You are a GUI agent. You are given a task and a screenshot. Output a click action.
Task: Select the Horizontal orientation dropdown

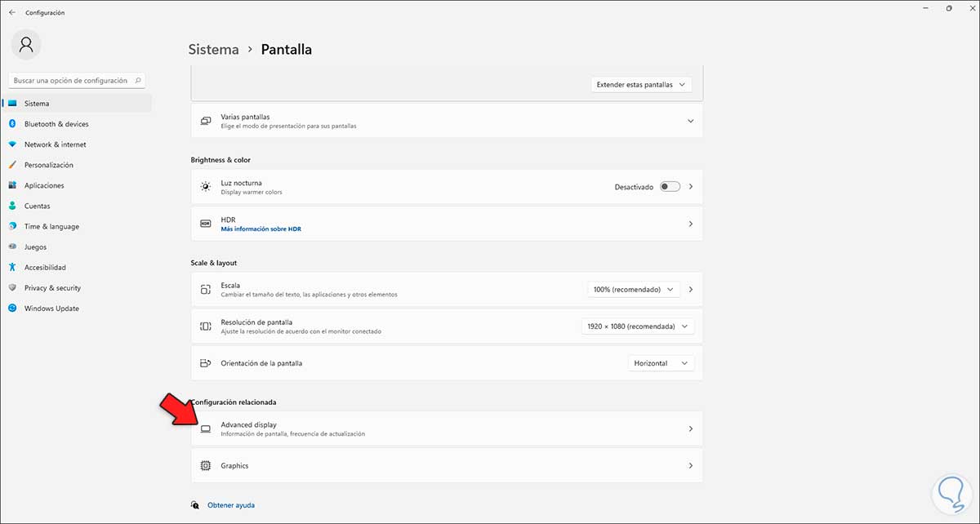coord(661,363)
